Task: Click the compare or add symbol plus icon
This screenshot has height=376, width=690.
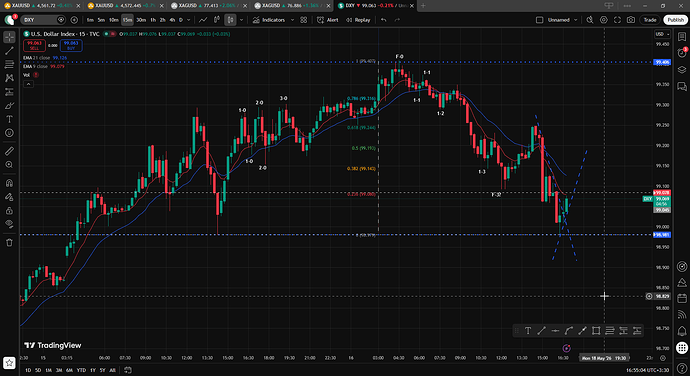Action: click(74, 20)
